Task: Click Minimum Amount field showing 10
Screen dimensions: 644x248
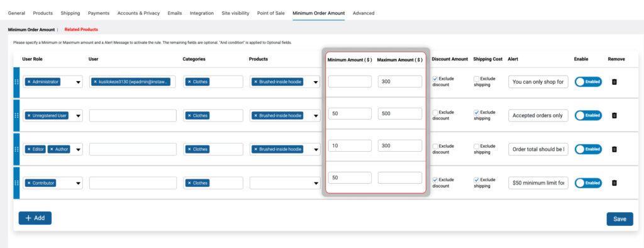Action: click(x=350, y=145)
